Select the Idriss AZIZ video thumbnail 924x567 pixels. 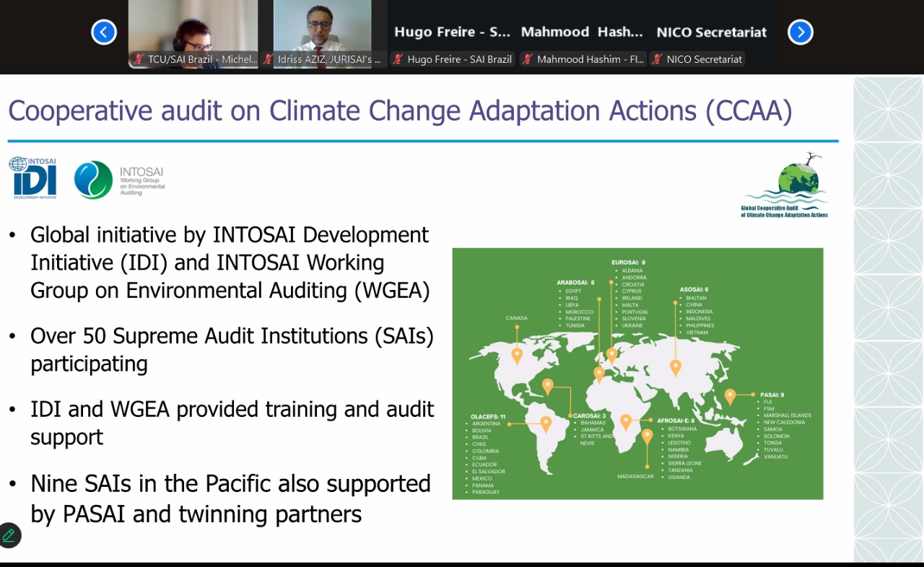pos(322,29)
